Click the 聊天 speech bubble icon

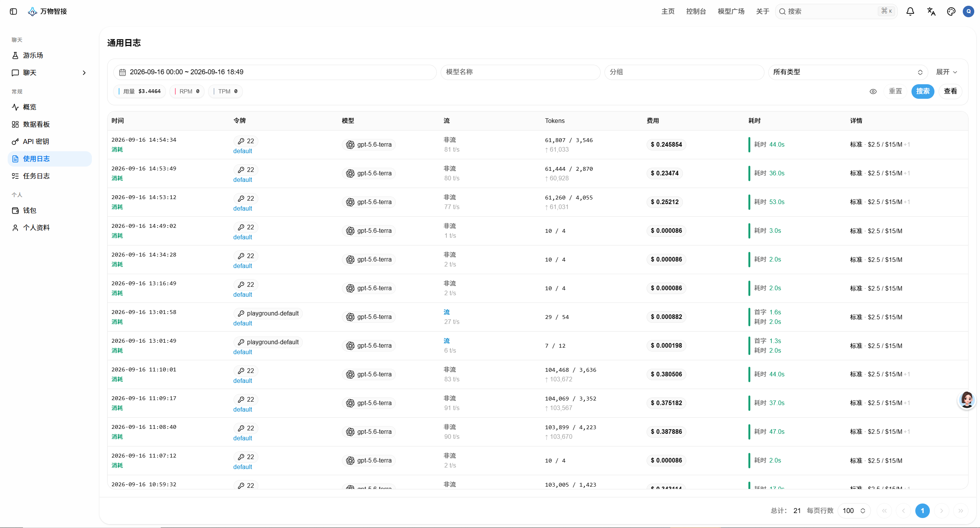pyautogui.click(x=15, y=73)
